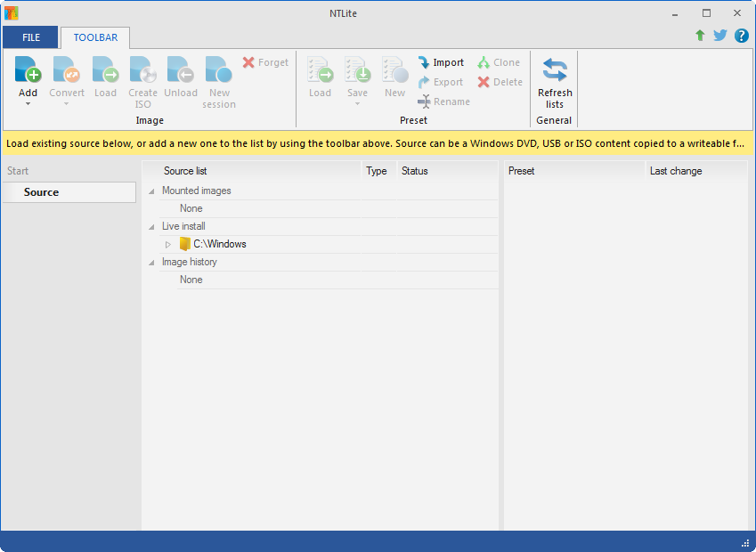Click the Image history label

189,262
